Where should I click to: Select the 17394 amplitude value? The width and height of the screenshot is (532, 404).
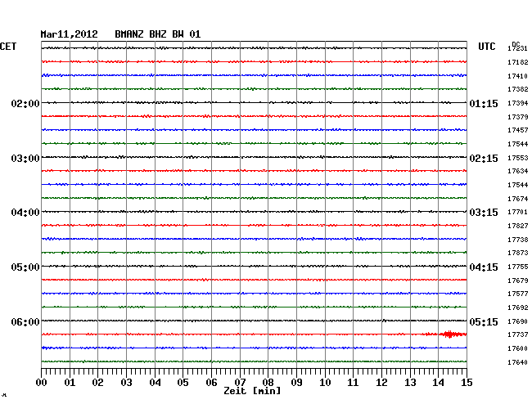point(518,103)
